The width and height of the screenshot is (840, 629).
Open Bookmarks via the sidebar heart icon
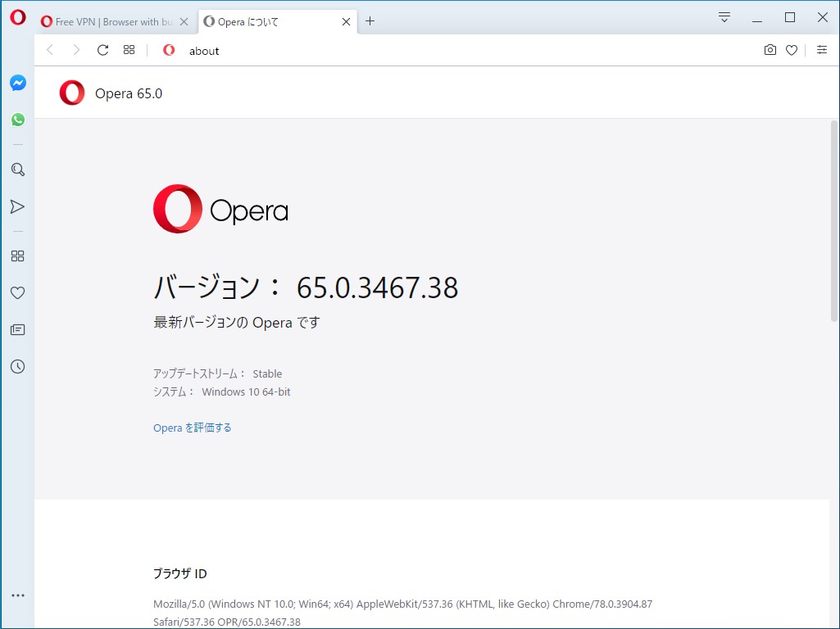click(17, 292)
